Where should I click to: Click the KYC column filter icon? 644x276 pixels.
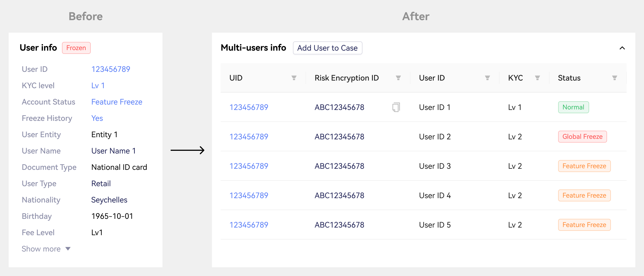(x=537, y=78)
